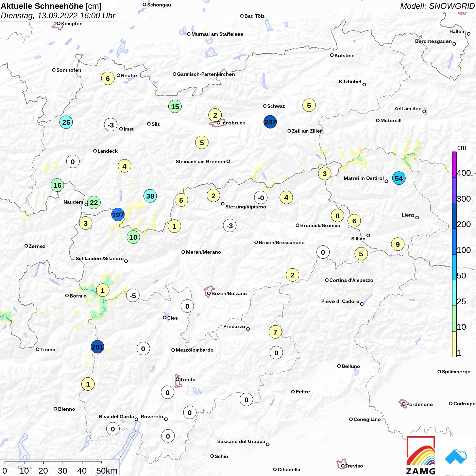The image size is (476, 476).
Task: Click the Kempten city label
Action: (72, 23)
